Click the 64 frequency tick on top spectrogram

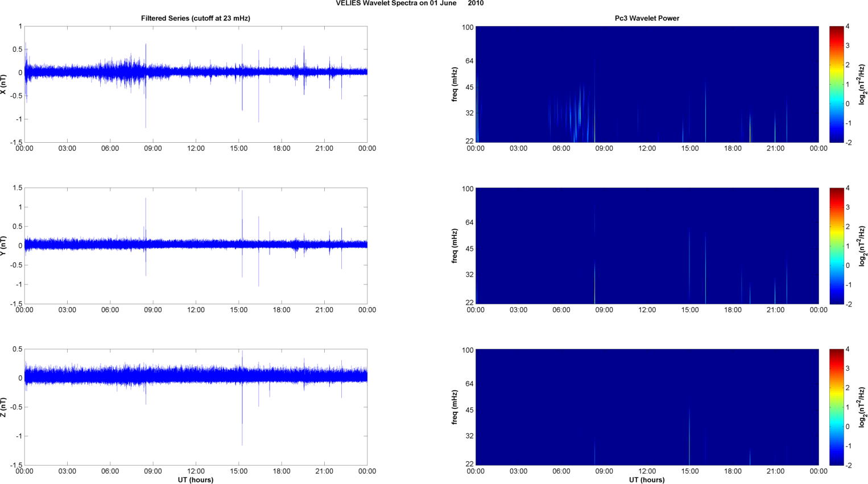coord(469,61)
